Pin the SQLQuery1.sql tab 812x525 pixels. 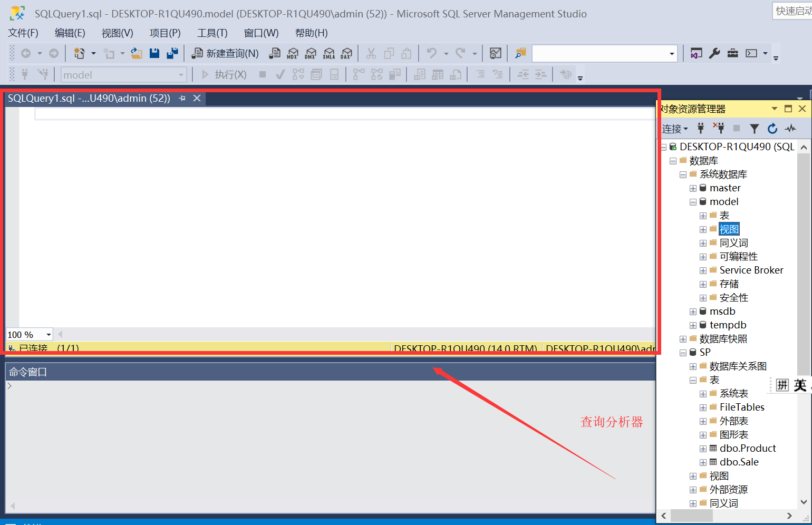(x=182, y=98)
